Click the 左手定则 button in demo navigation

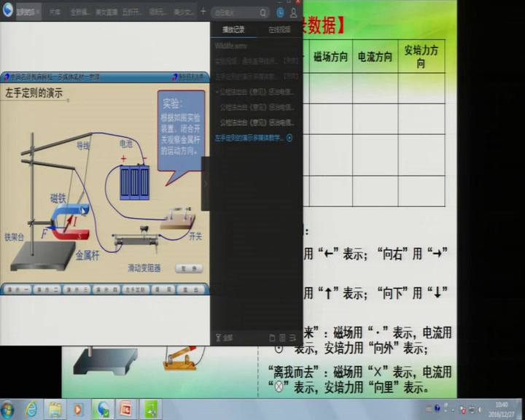[134, 289]
